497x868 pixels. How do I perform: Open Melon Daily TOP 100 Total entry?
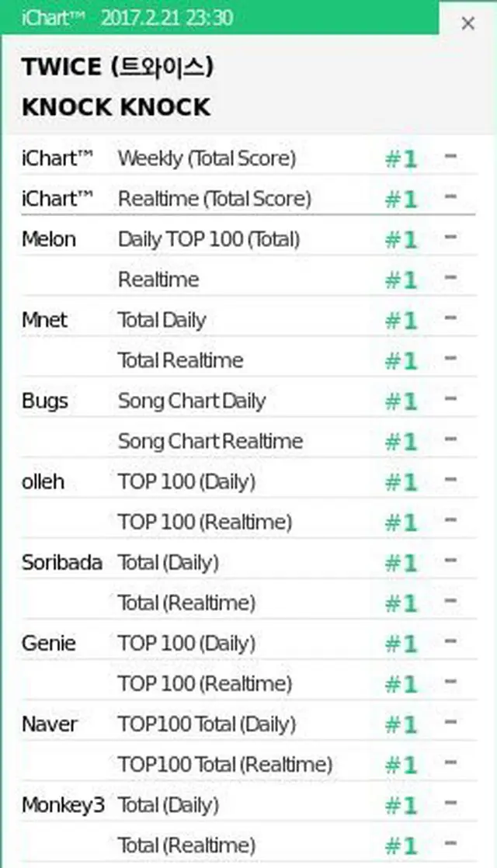tap(248, 240)
